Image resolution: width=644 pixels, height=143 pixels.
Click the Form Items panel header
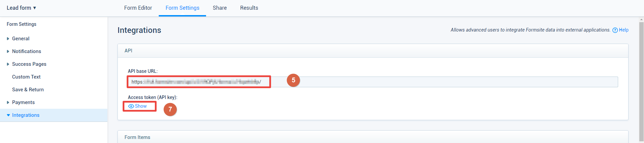coord(373,137)
